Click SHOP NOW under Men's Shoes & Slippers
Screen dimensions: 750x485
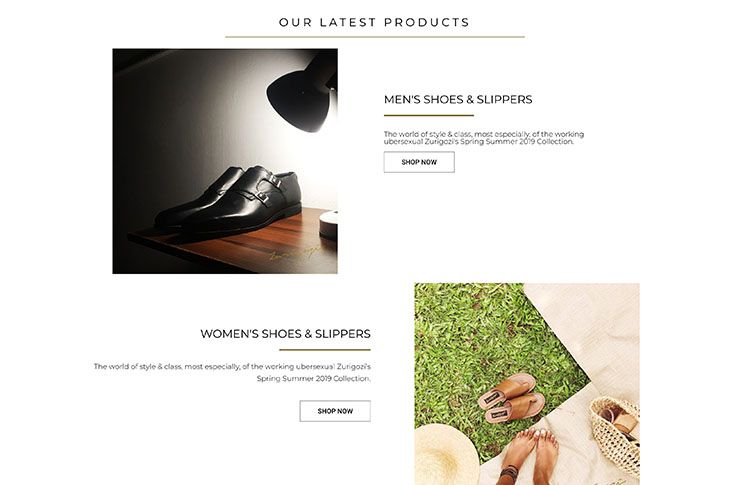tap(419, 162)
